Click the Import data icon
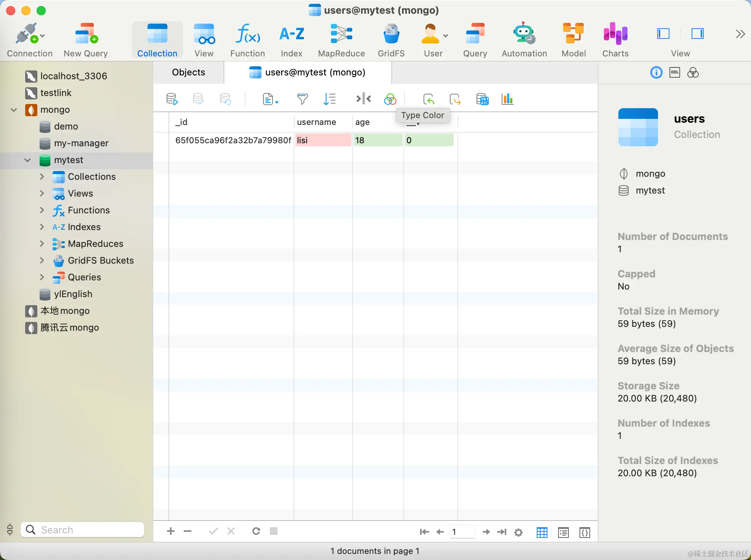 428,99
